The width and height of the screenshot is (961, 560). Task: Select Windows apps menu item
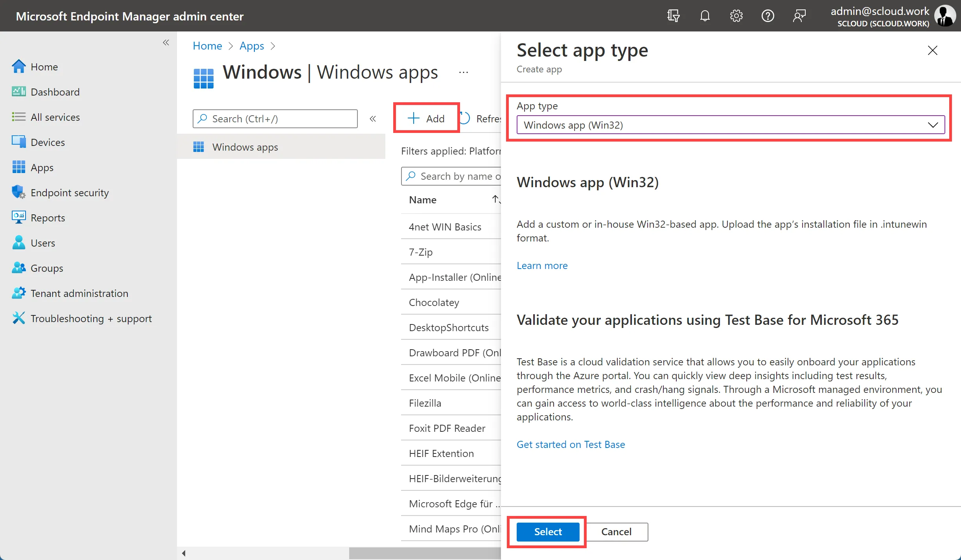(x=281, y=147)
